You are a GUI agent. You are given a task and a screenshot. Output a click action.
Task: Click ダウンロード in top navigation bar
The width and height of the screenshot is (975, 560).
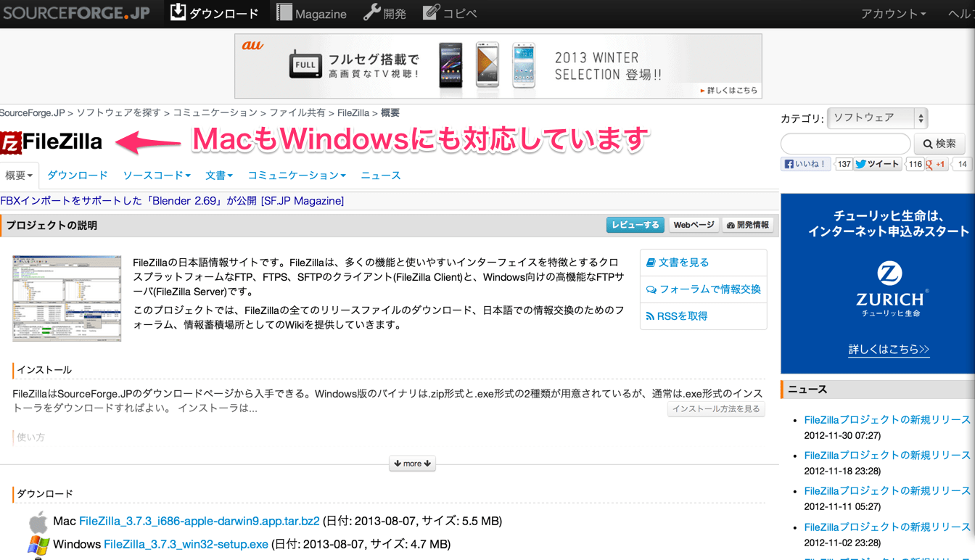(x=224, y=14)
